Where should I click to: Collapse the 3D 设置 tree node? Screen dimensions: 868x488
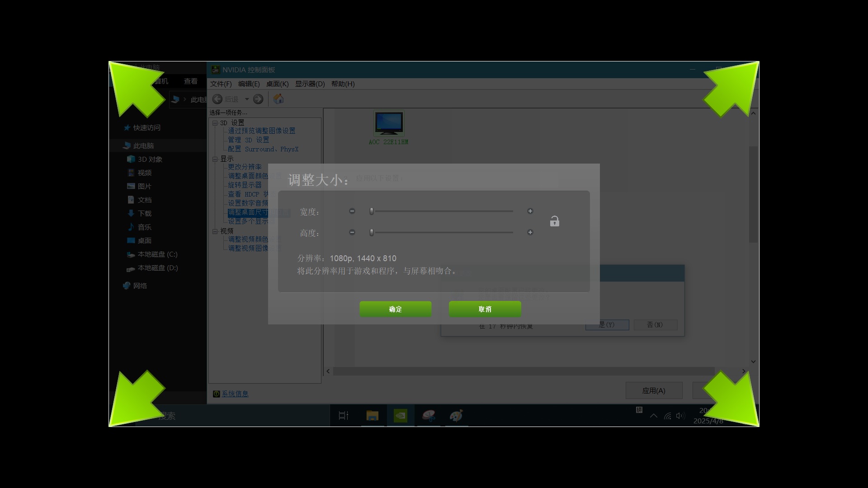(x=215, y=123)
